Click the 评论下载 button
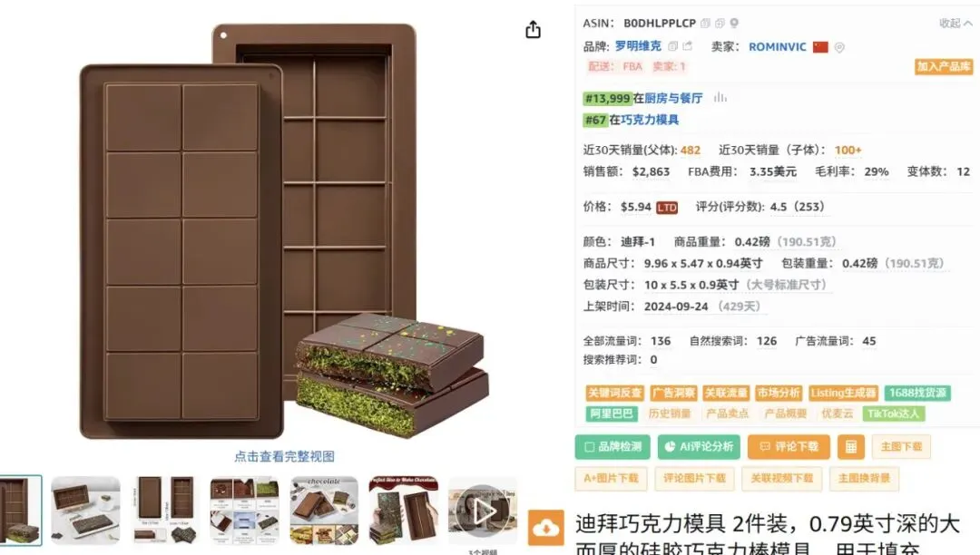The image size is (980, 555). [789, 446]
